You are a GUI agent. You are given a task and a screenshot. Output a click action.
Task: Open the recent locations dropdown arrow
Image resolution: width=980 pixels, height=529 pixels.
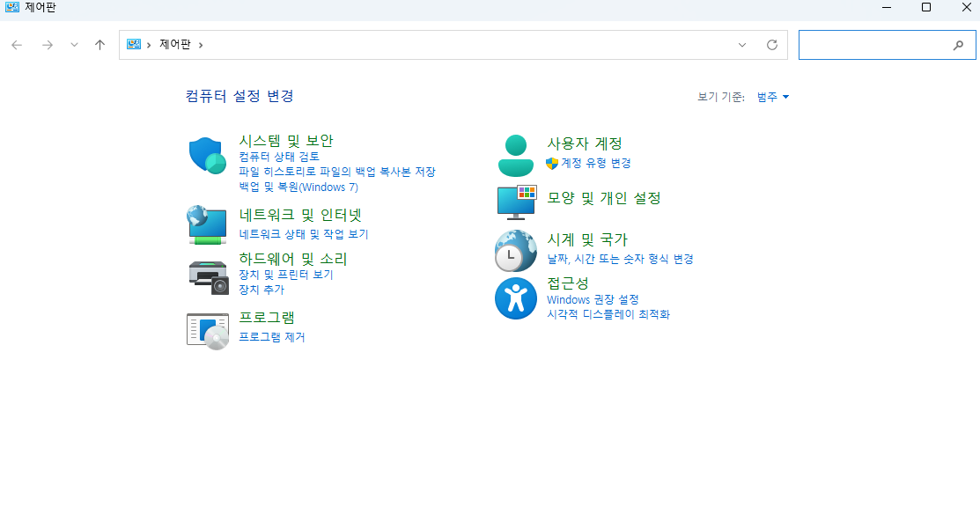click(74, 45)
